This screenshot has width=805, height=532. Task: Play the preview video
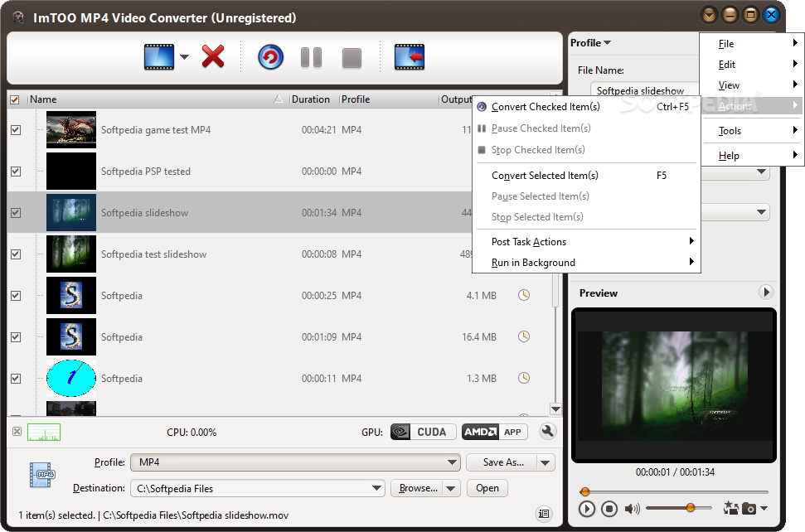click(586, 509)
